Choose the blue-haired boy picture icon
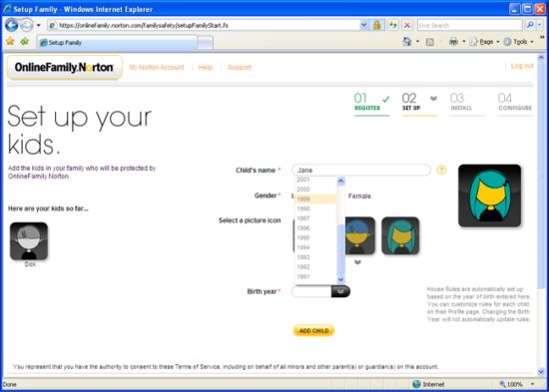The image size is (549, 392). [x=359, y=235]
